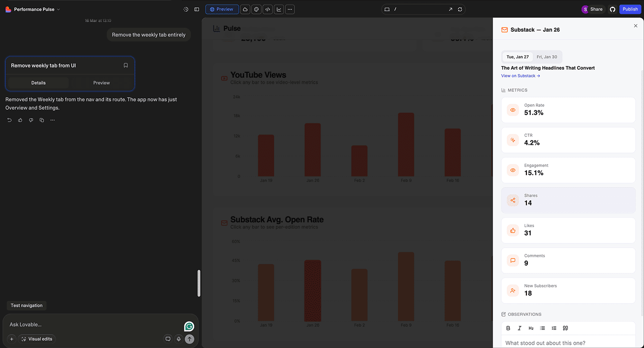Toggle the sidebar panel layout icon
The width and height of the screenshot is (644, 348).
(197, 9)
